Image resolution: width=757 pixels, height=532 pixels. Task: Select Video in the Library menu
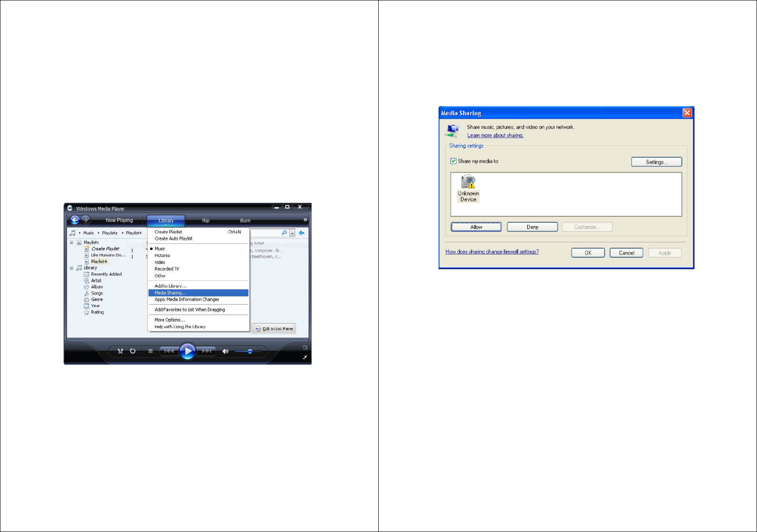198,262
